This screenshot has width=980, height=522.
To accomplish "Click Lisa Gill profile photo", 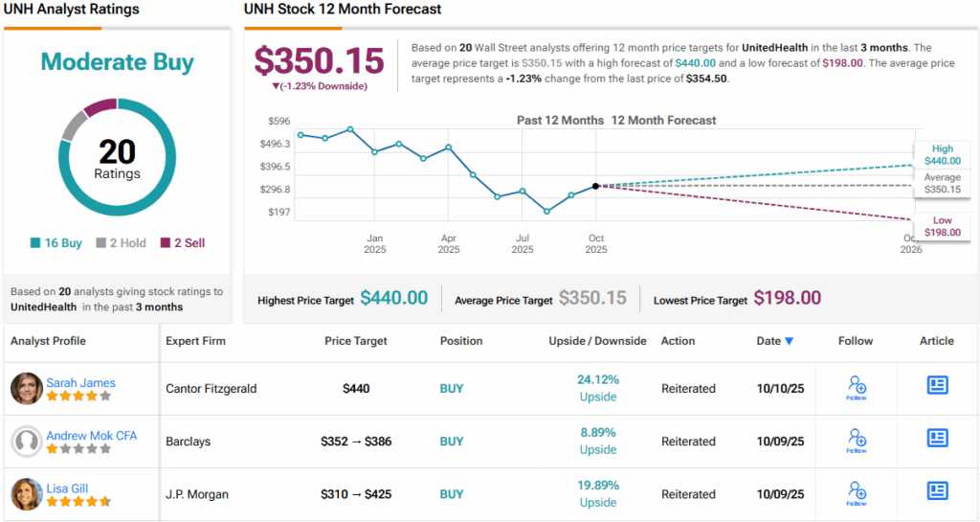I will [x=27, y=494].
